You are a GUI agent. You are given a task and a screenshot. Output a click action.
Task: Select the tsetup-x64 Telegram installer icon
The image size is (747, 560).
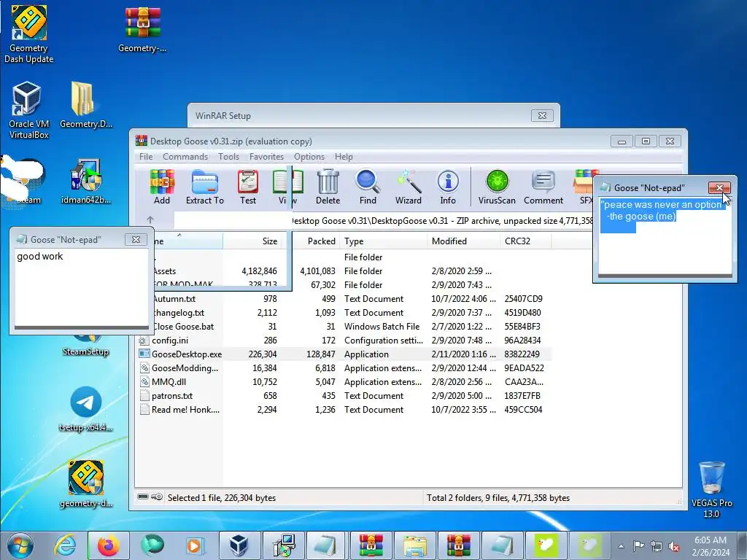86,408
